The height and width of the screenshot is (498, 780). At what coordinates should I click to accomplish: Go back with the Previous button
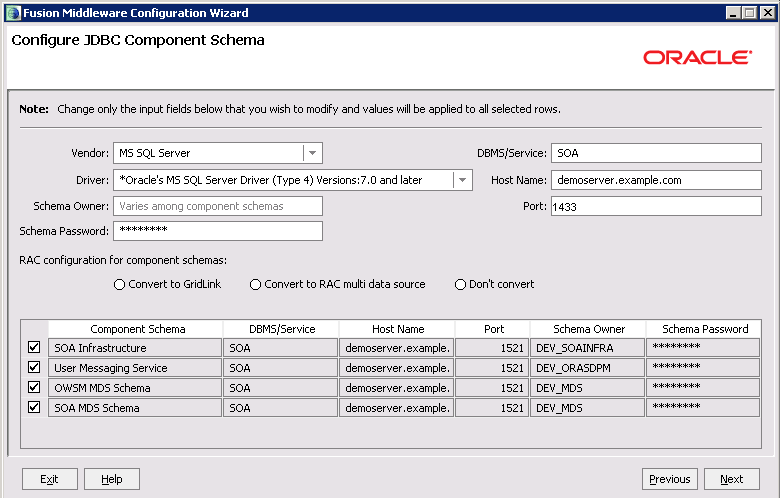point(670,479)
